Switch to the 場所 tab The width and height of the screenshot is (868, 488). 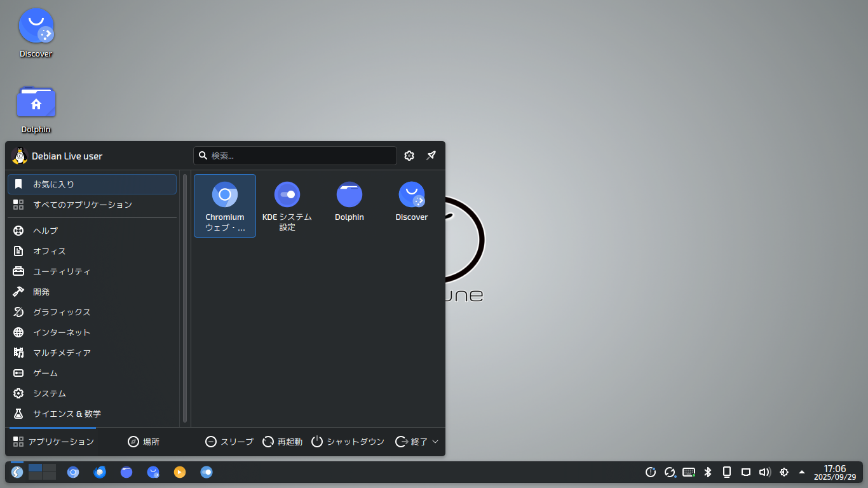pos(144,442)
